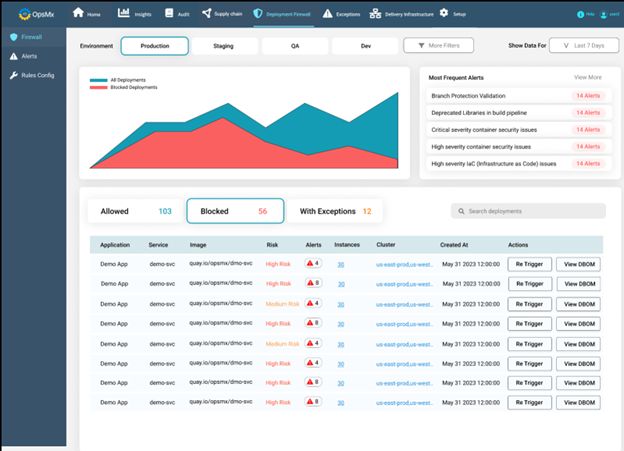Show Allowed deployments tab
Image resolution: width=624 pixels, height=451 pixels.
click(136, 211)
